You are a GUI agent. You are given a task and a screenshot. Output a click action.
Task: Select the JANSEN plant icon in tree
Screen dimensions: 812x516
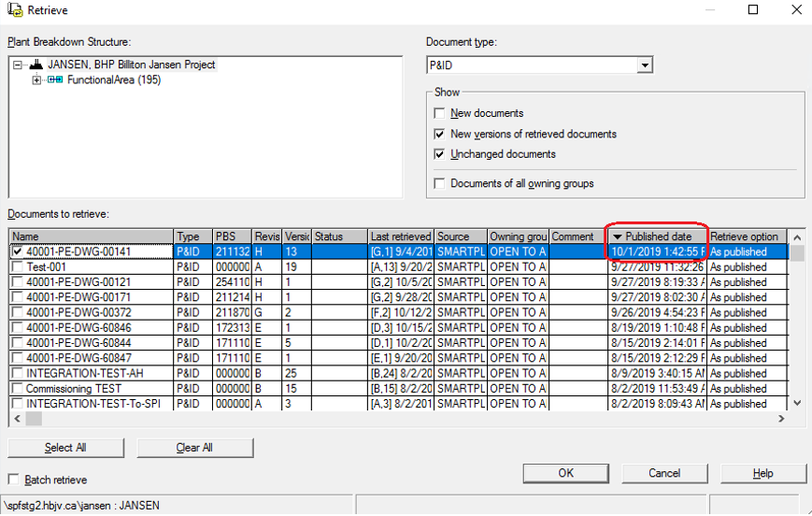point(36,65)
